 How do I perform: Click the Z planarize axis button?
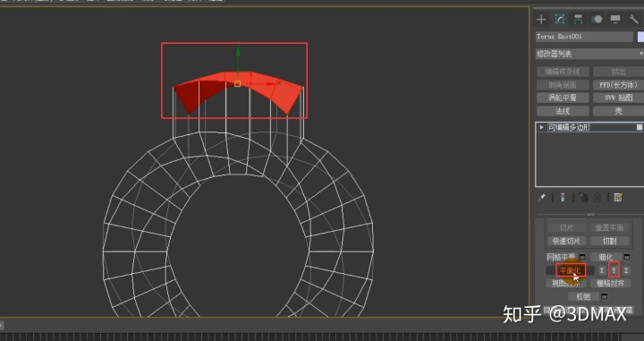coord(626,270)
